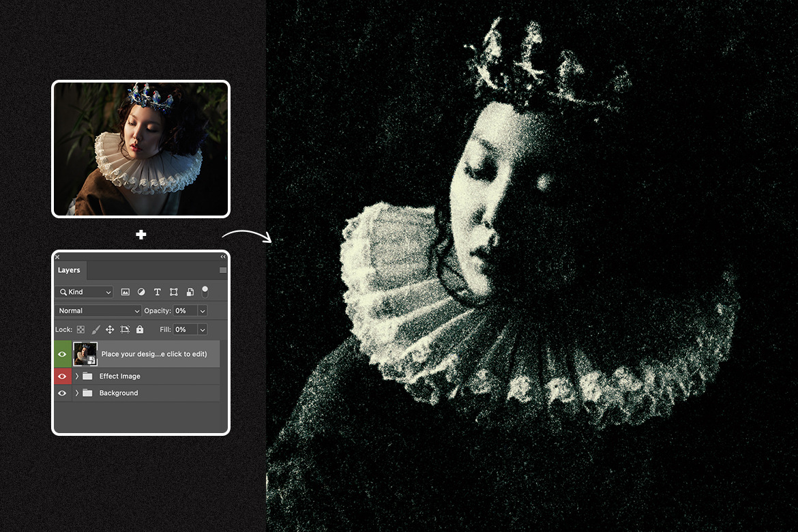This screenshot has height=532, width=798.
Task: Select the Layers panel tab
Action: [69, 270]
